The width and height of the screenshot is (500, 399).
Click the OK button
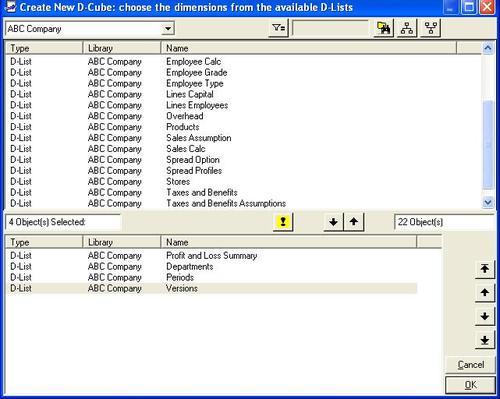coord(470,385)
